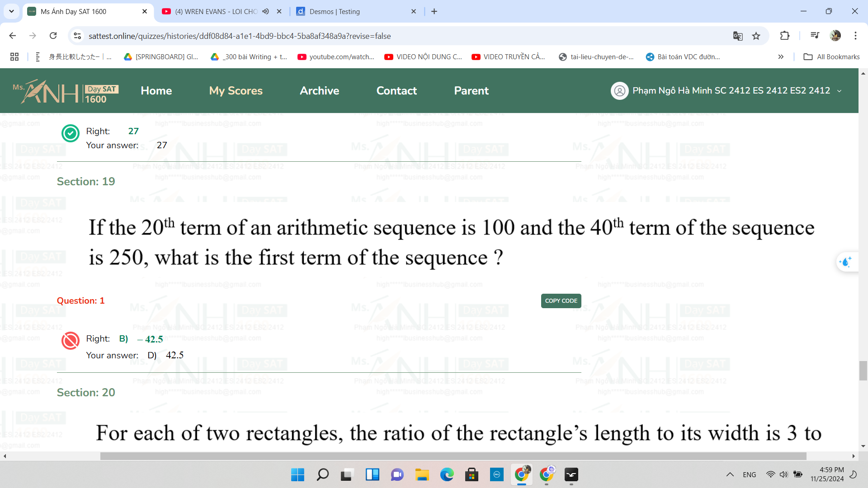The image size is (868, 488).
Task: Go back to the previous page
Action: (13, 36)
